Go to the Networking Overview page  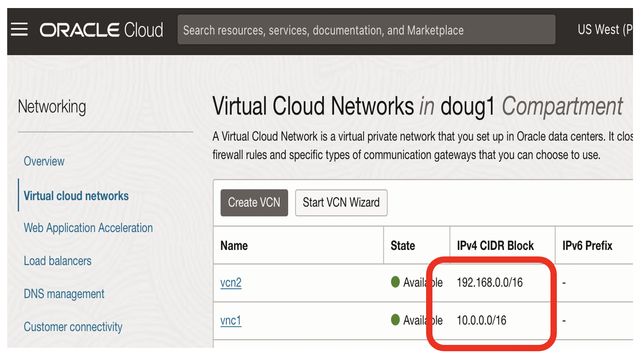click(44, 161)
